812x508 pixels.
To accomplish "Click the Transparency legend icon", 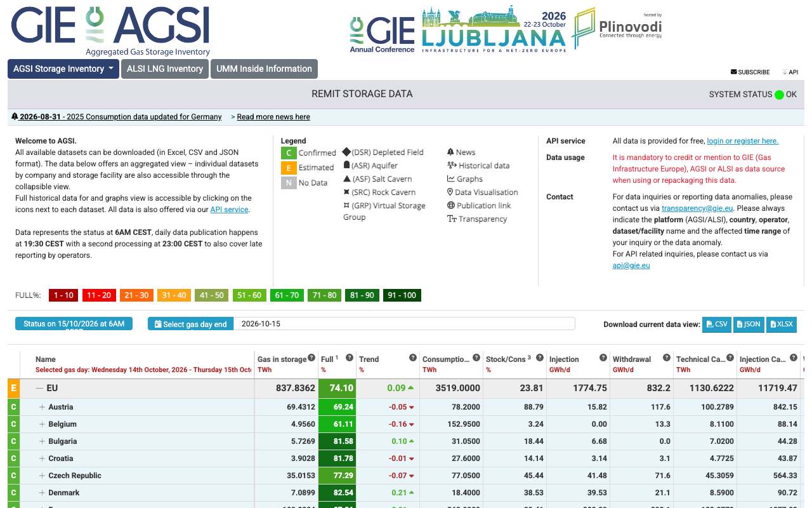I will [x=452, y=218].
